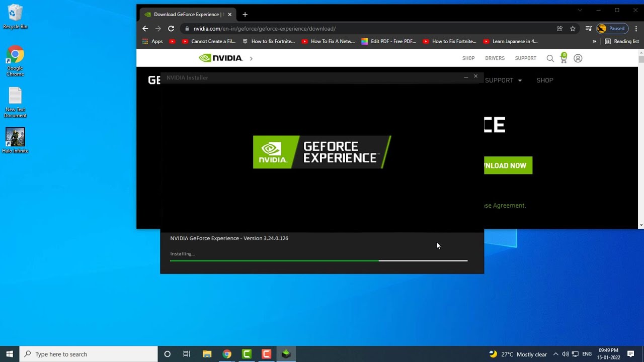
Task: Open Apps bookmark shortcut
Action: [152, 42]
